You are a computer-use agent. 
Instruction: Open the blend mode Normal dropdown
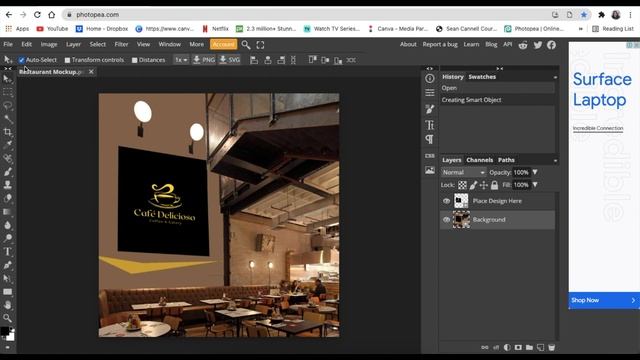tap(463, 172)
